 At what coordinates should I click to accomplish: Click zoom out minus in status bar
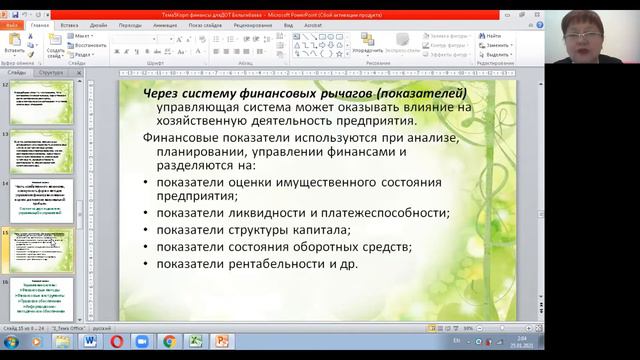(x=480, y=328)
